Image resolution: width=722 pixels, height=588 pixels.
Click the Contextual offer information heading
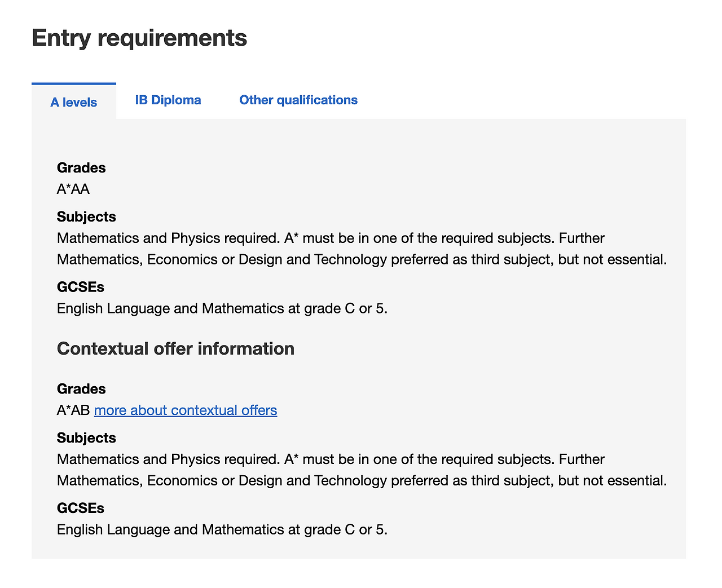point(175,348)
